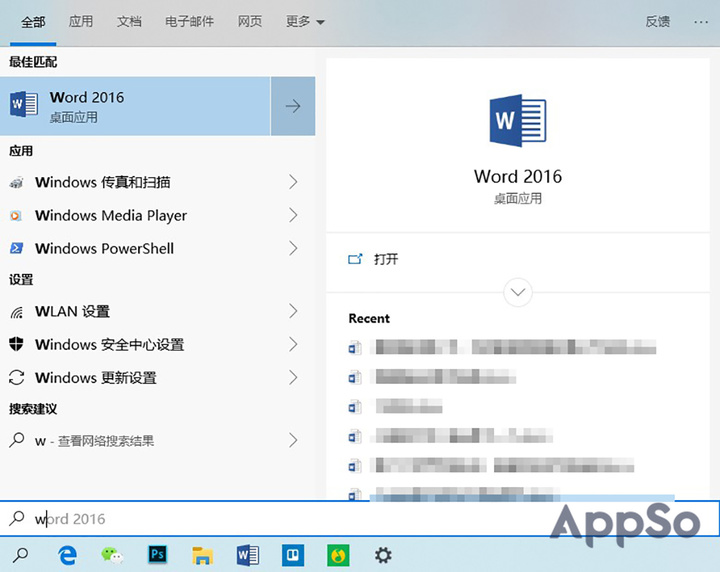Switch to the 应用 tab
Image resolution: width=720 pixels, height=572 pixels.
coord(81,21)
